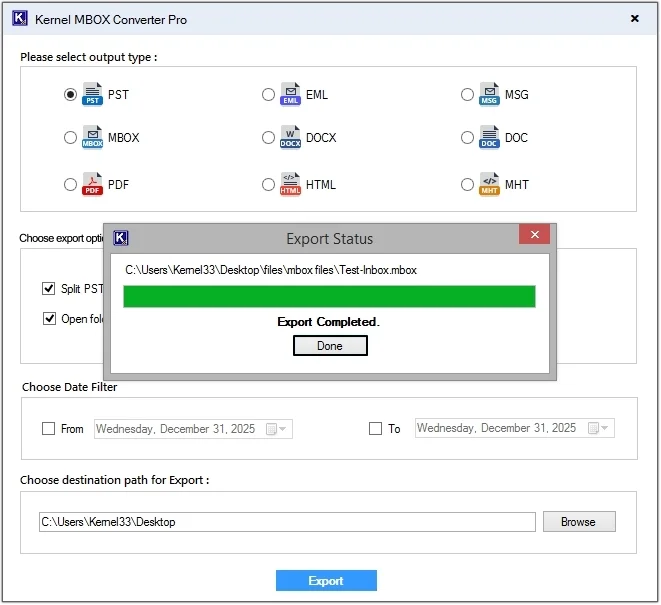The width and height of the screenshot is (661, 605).
Task: Click the MBOX file format icon
Action: click(x=92, y=137)
